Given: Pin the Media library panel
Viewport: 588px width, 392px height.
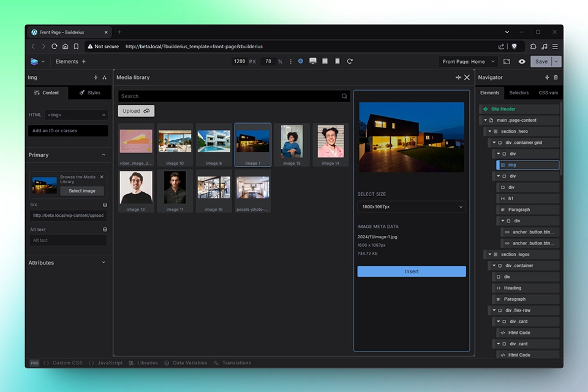Looking at the screenshot, I should 458,77.
